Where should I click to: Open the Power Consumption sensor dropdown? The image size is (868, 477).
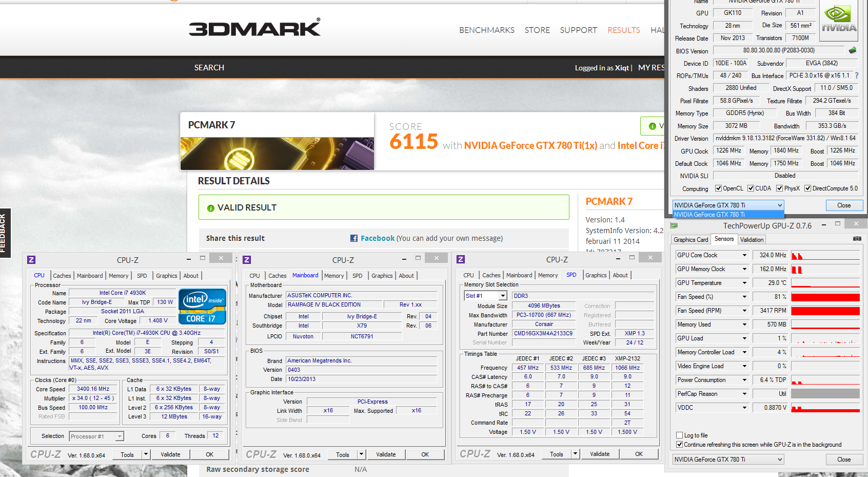744,380
